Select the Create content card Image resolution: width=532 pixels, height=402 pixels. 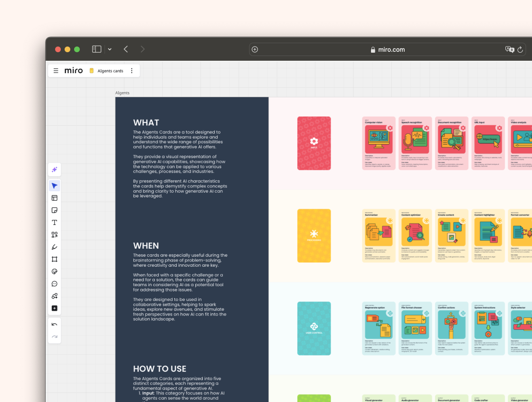[452, 235]
